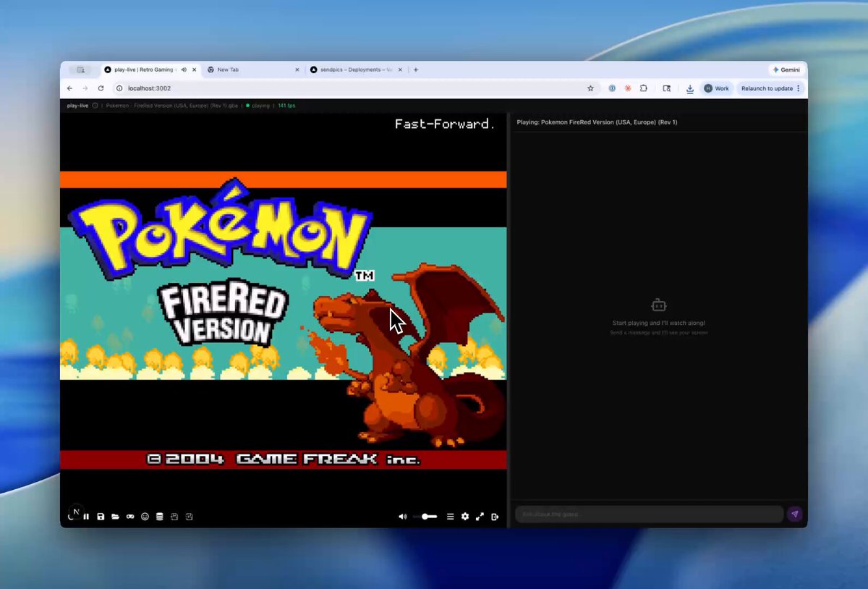868x589 pixels.
Task: Send the chat message with the purple send button
Action: (794, 514)
